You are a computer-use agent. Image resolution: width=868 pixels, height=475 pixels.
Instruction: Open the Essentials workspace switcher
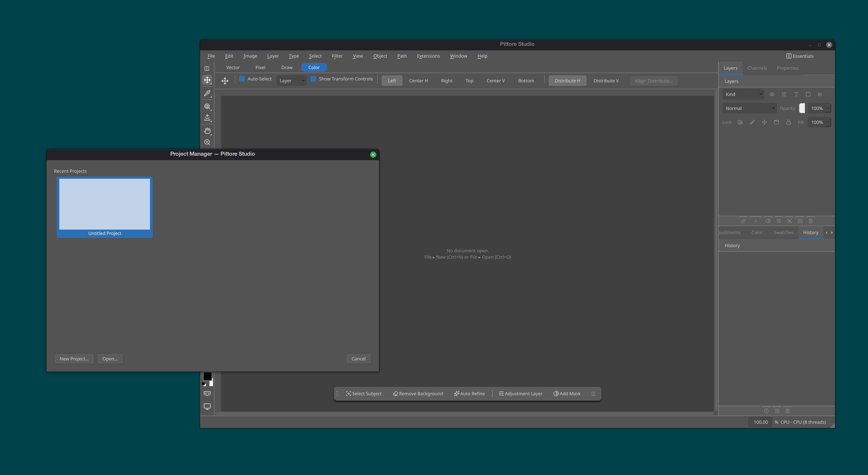coord(800,56)
